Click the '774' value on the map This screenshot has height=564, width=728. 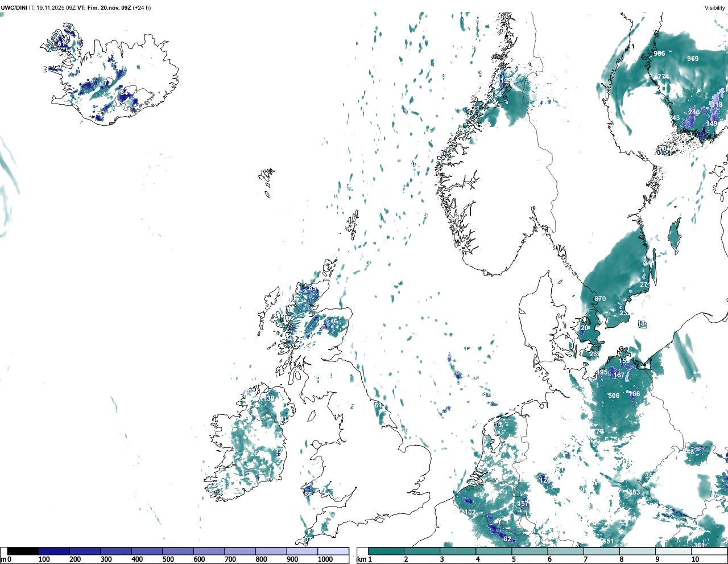663,77
